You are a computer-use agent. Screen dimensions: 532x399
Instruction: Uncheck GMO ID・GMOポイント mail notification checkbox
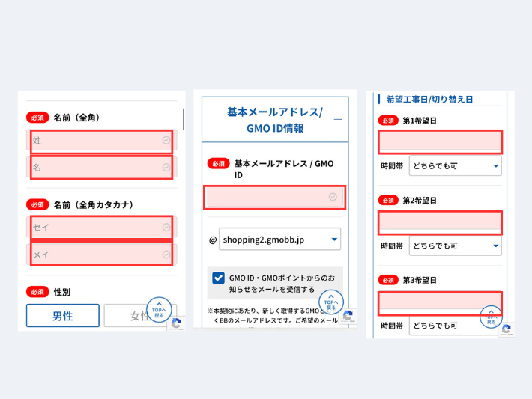pyautogui.click(x=218, y=278)
